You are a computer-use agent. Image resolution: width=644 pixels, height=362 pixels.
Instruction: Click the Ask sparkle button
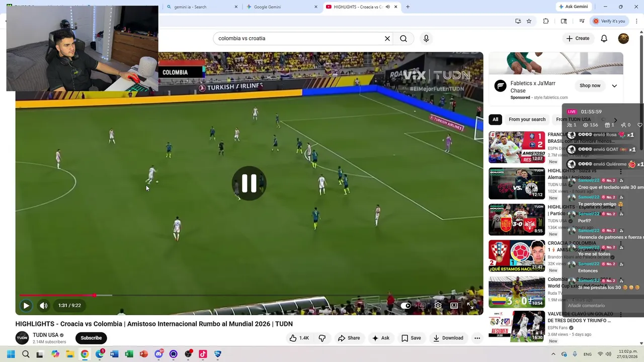click(381, 338)
